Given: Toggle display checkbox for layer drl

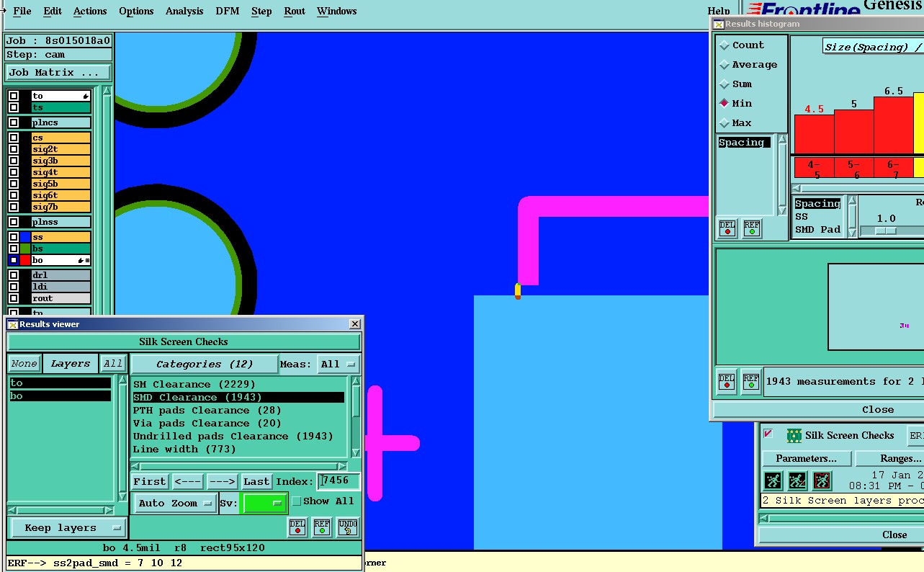Looking at the screenshot, I should tap(14, 275).
